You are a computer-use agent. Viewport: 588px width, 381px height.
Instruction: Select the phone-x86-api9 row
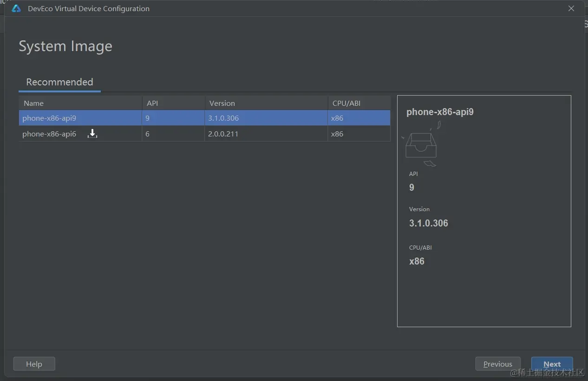click(x=204, y=118)
